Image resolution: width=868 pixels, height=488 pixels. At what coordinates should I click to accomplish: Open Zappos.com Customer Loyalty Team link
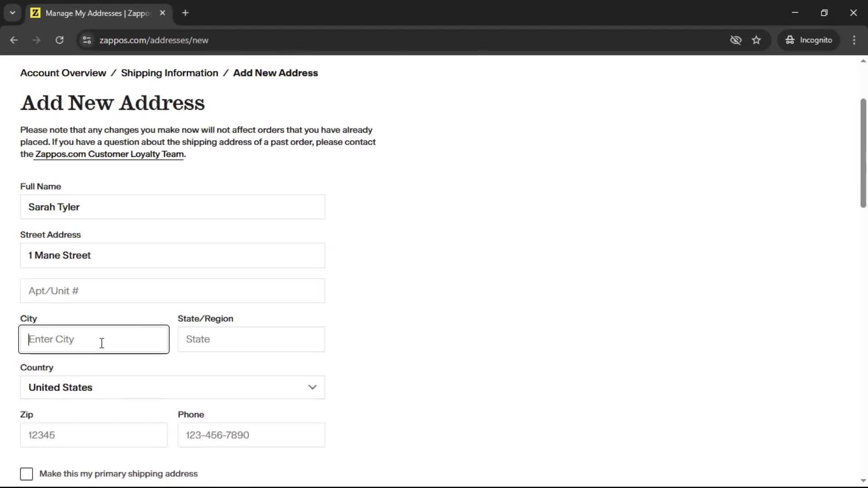[109, 154]
